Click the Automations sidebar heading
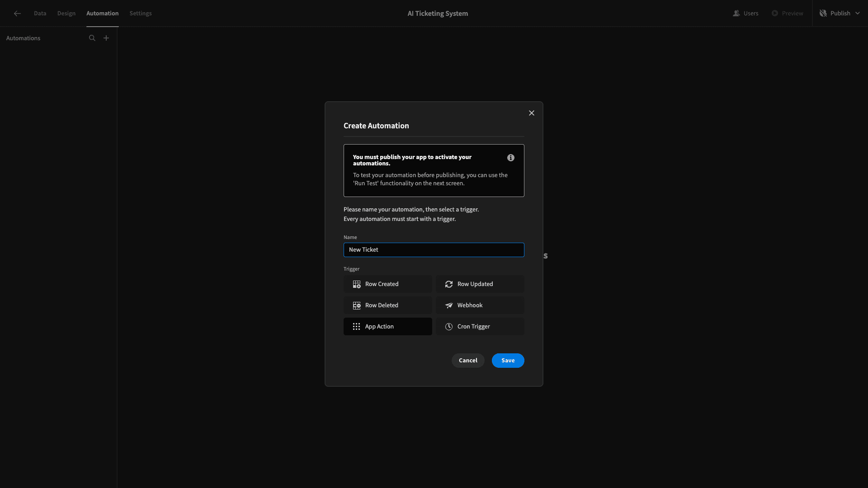868x488 pixels. click(x=23, y=38)
